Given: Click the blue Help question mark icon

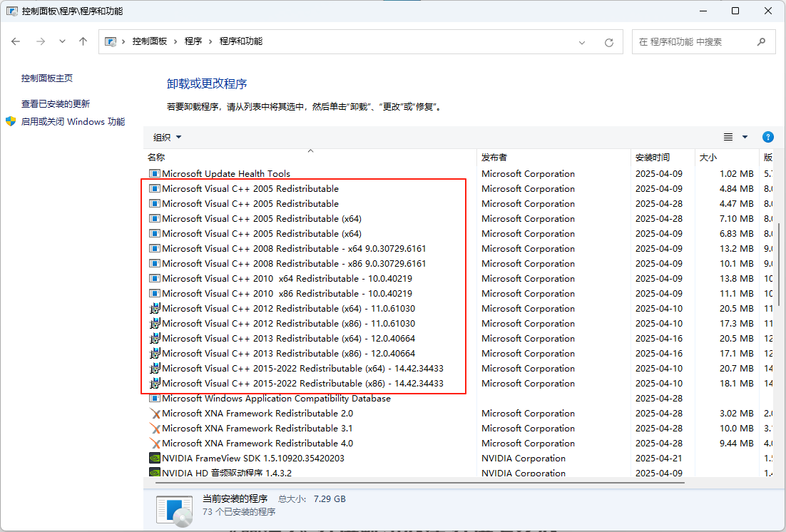Looking at the screenshot, I should click(x=767, y=137).
